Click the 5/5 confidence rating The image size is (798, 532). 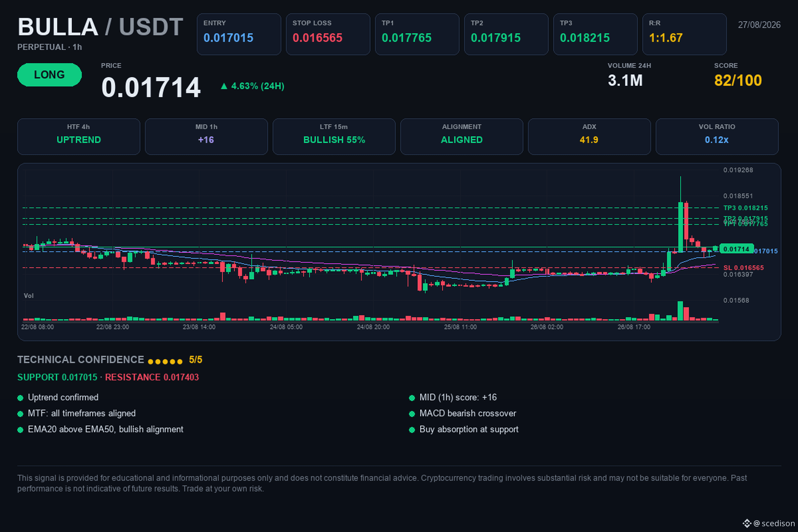pos(196,360)
